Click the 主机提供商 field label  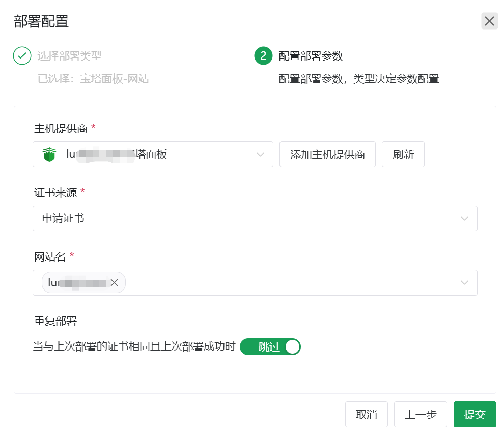(x=61, y=128)
